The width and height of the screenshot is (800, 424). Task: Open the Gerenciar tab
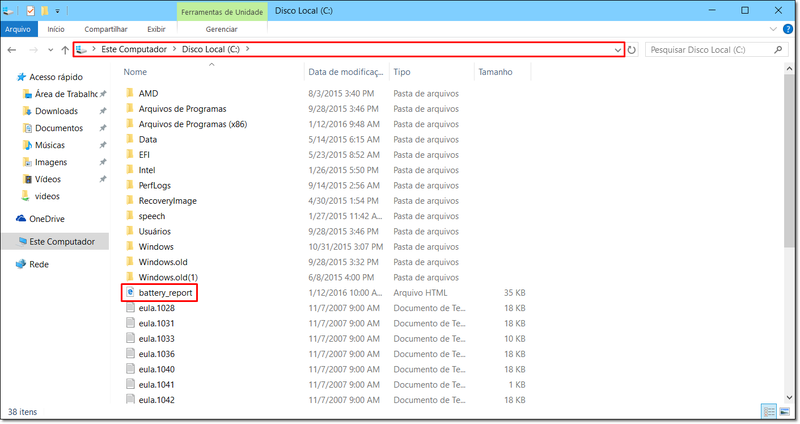pos(221,30)
